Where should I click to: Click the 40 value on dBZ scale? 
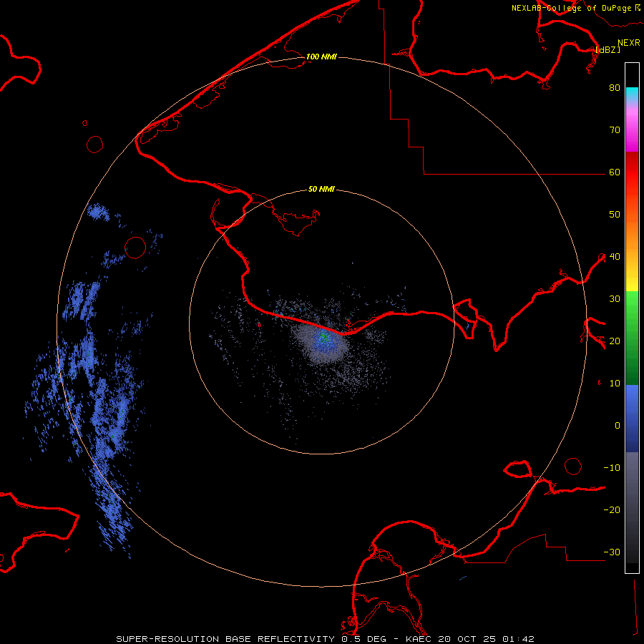click(615, 257)
